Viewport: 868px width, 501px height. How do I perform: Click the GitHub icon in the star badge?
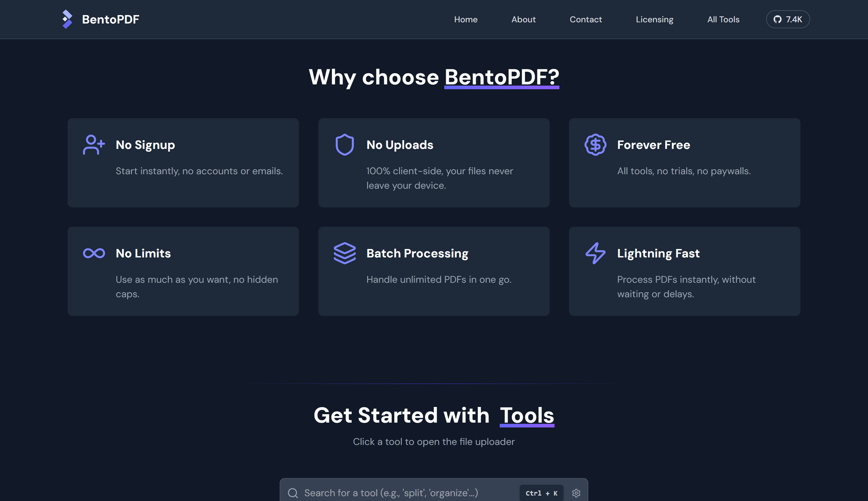coord(778,19)
